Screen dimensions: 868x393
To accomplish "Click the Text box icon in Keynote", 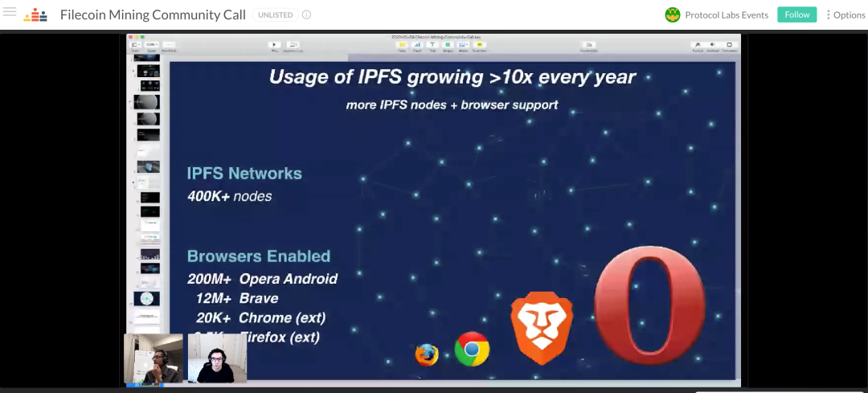I will (432, 46).
